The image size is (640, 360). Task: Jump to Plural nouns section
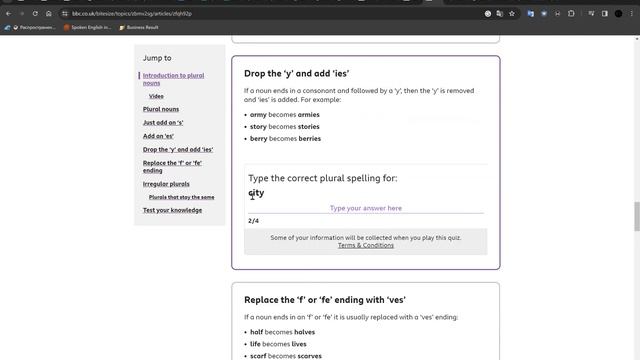(161, 109)
